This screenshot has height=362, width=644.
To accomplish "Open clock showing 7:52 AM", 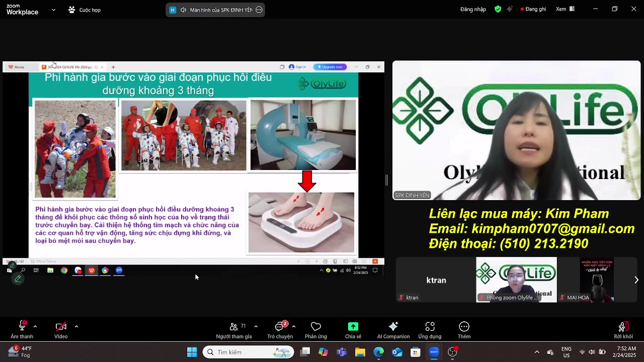I will click(624, 352).
